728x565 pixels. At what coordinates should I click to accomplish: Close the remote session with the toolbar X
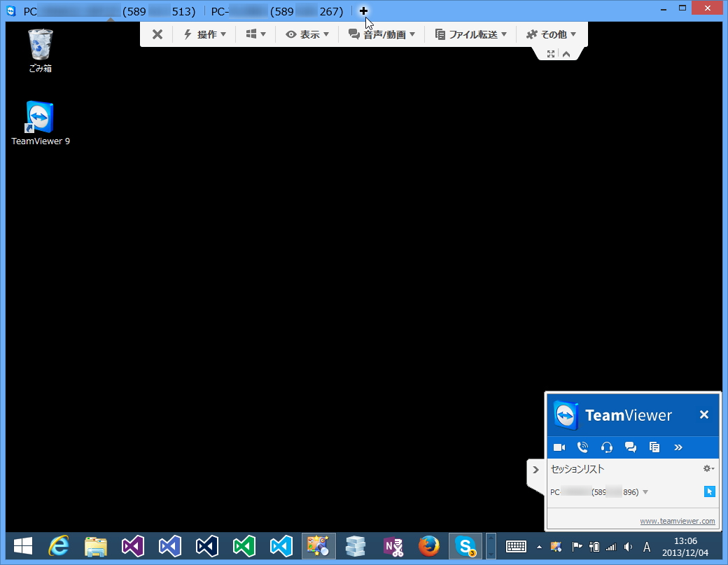coord(157,34)
